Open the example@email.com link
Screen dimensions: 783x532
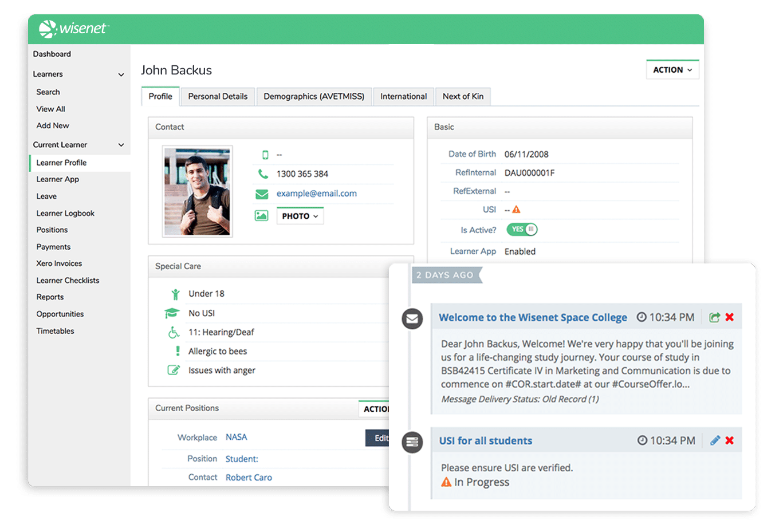[316, 194]
